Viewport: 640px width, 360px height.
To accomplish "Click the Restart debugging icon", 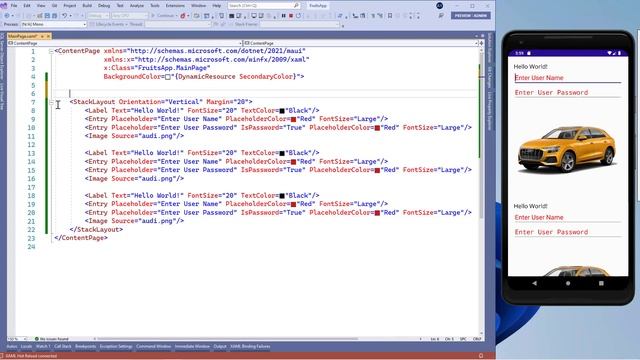I will coord(298,16).
